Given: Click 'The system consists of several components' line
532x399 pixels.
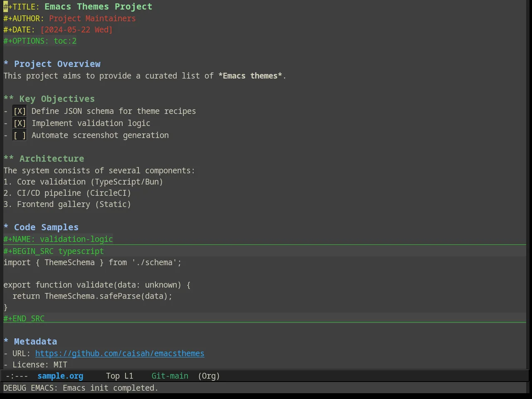Looking at the screenshot, I should pos(99,170).
